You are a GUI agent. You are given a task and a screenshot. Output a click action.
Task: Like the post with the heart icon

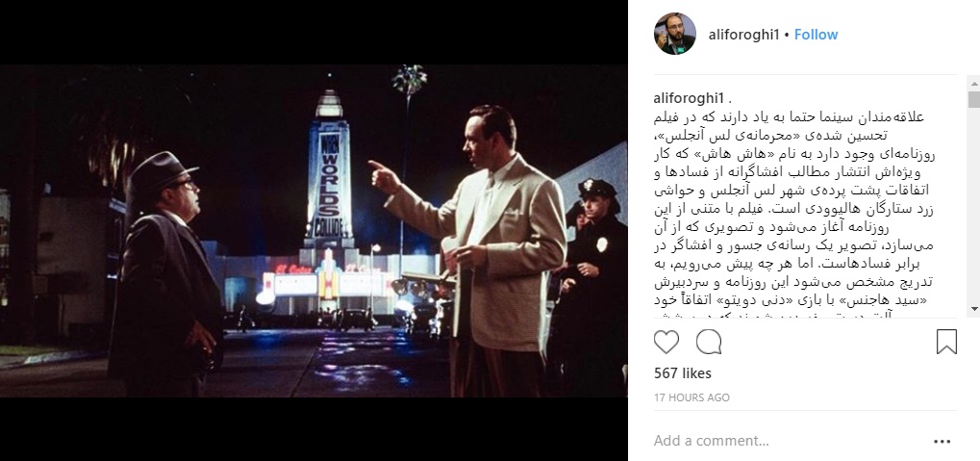(666, 343)
